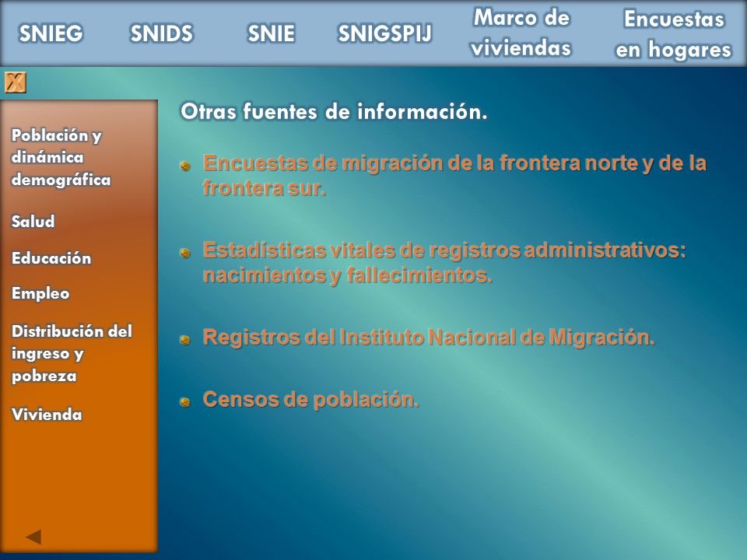747x560 pixels.
Task: Click bullet beside Censos de población
Action: [185, 402]
